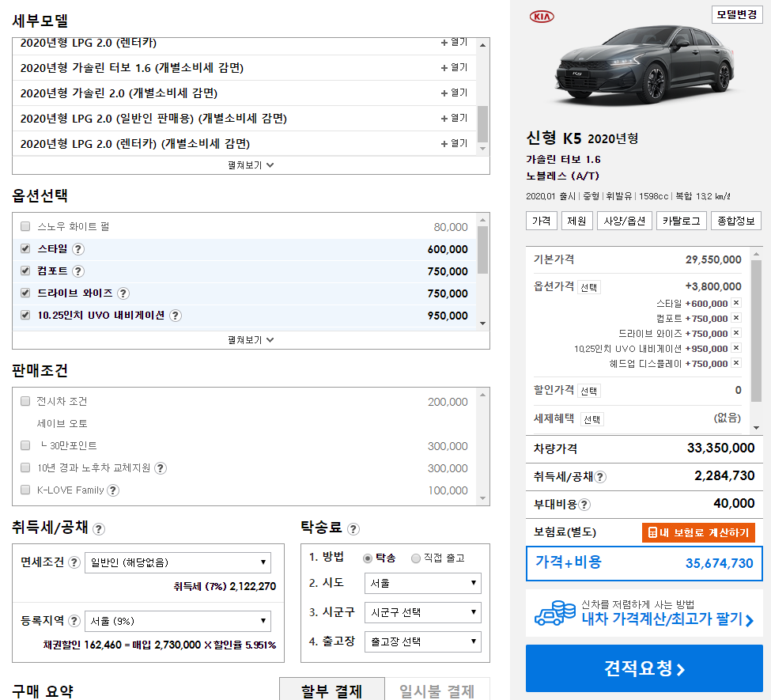
Task: Click 선택 button next to 세제혜택
Action: click(592, 420)
